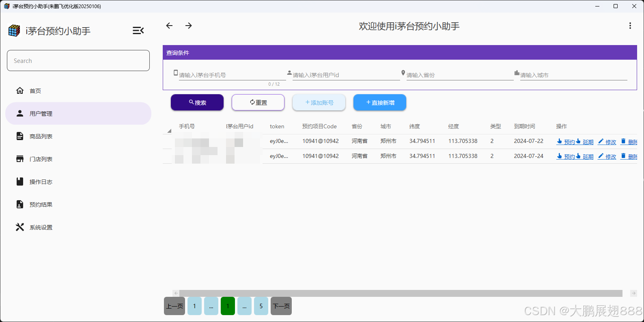Click the 手机号 column header

(187, 126)
